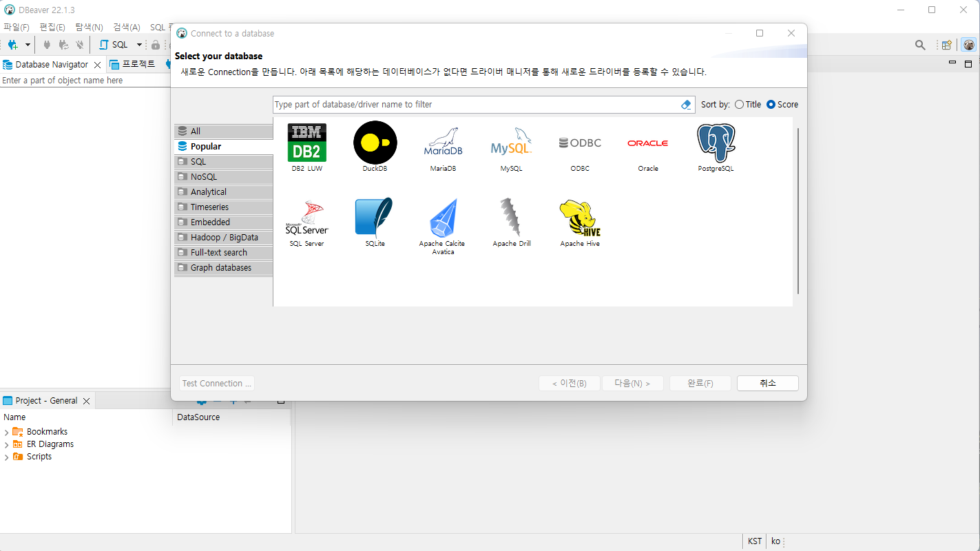Viewport: 980px width, 551px height.
Task: Switch to the 프로젝트 tab
Action: pyautogui.click(x=133, y=65)
